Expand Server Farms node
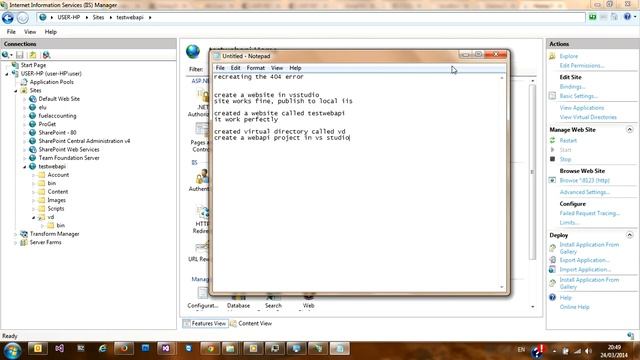 click(x=16, y=242)
